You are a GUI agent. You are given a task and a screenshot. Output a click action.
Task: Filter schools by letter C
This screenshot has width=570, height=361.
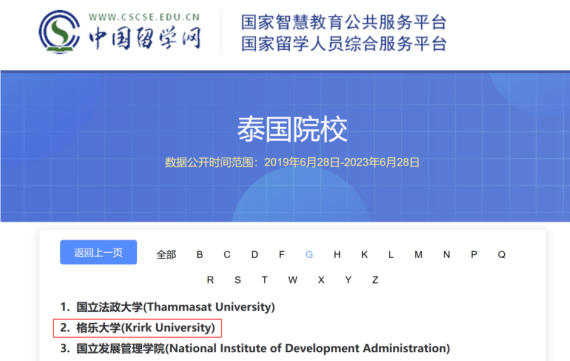[x=227, y=254]
